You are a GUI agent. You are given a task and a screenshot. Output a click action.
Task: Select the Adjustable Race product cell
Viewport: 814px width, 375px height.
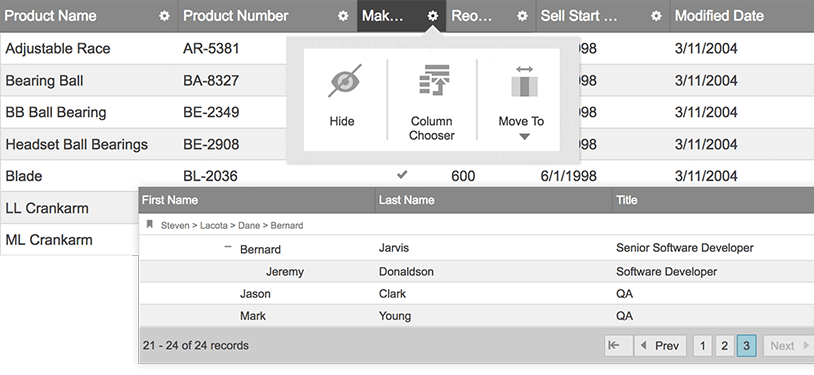(x=58, y=49)
